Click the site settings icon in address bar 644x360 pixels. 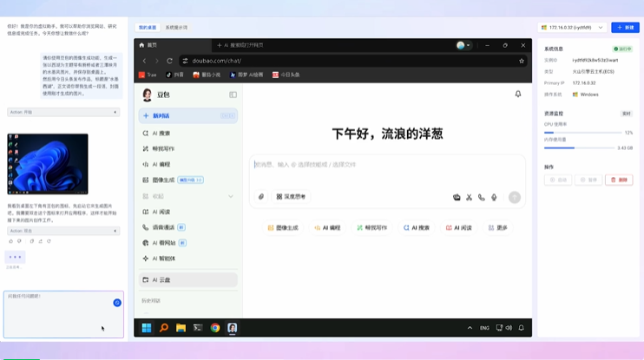coord(185,61)
